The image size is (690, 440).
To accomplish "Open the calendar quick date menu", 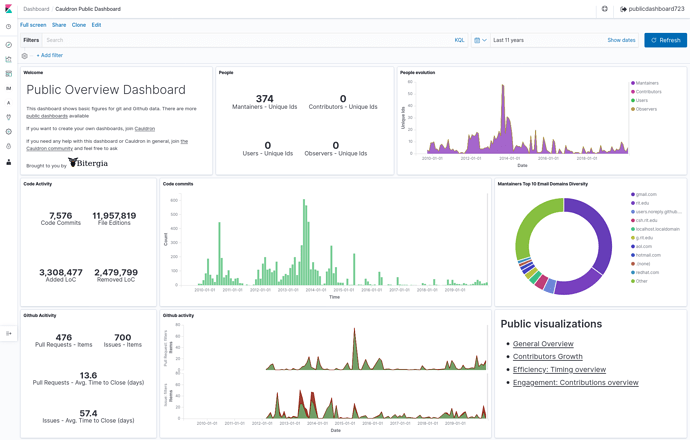I will coord(480,40).
